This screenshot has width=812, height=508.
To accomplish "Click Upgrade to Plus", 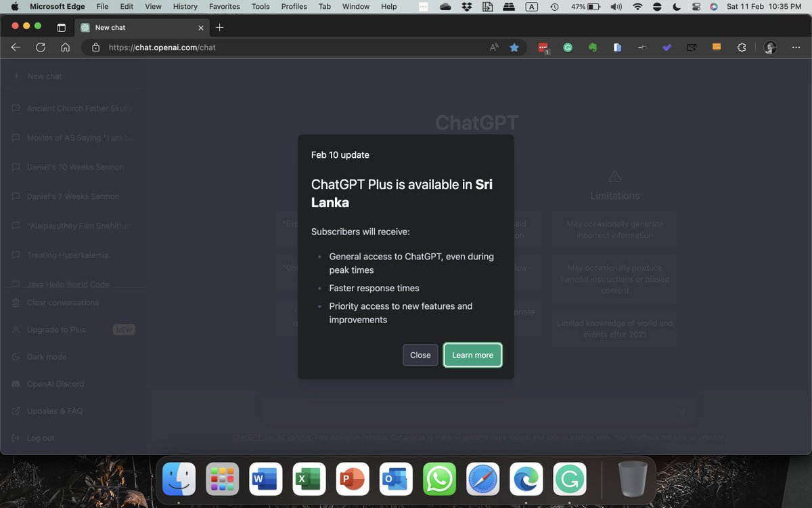I will coord(73,330).
